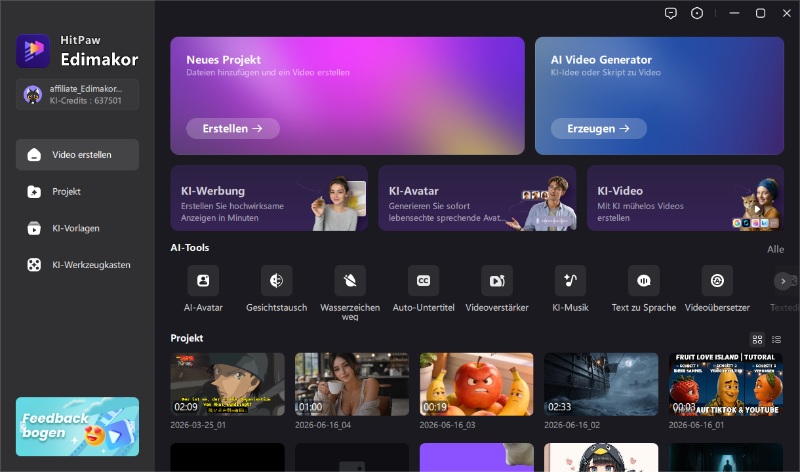Open the Wasserzeichen weg tool
Screen dimensions: 800x472
pos(350,281)
